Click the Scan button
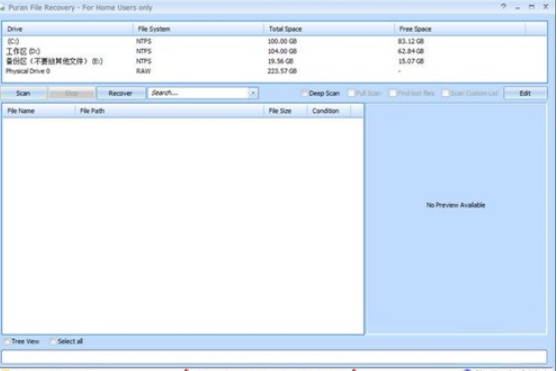557x371 pixels. (23, 93)
